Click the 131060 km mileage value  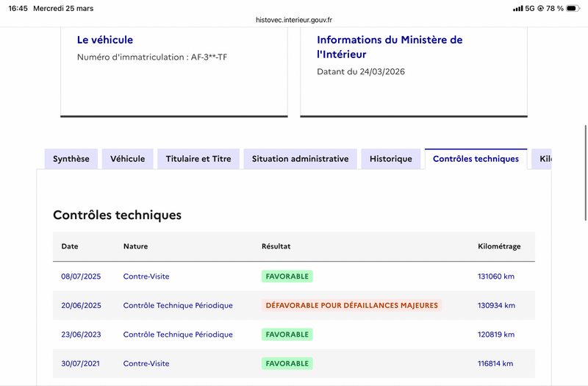[x=496, y=276]
